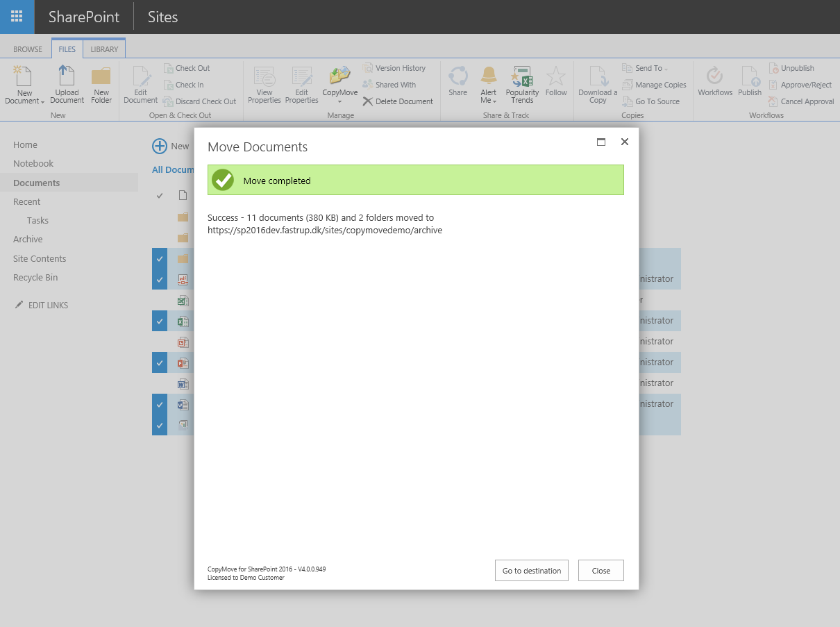Click Approve/Reject in the ribbon
840x627 pixels.
(800, 85)
